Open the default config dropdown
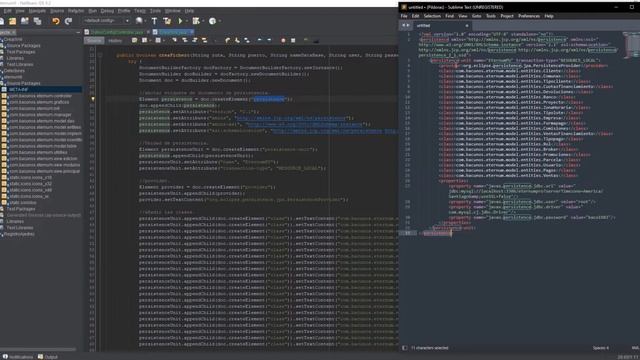Screen dimensions: 640x360 107,20
